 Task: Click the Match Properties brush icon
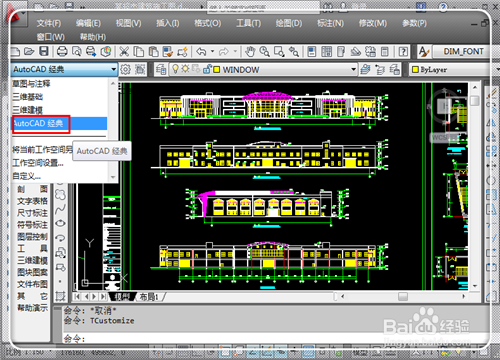168,52
